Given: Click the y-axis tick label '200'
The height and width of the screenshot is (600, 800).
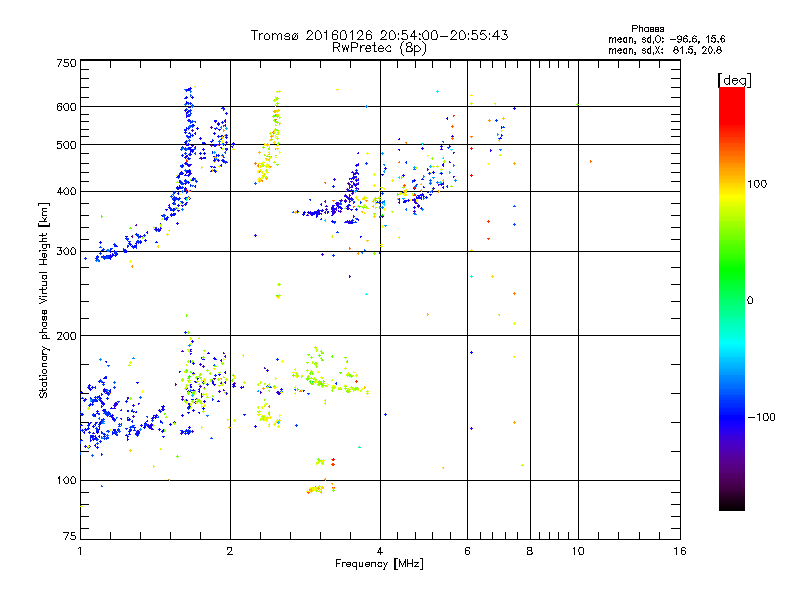Looking at the screenshot, I should 66,336.
